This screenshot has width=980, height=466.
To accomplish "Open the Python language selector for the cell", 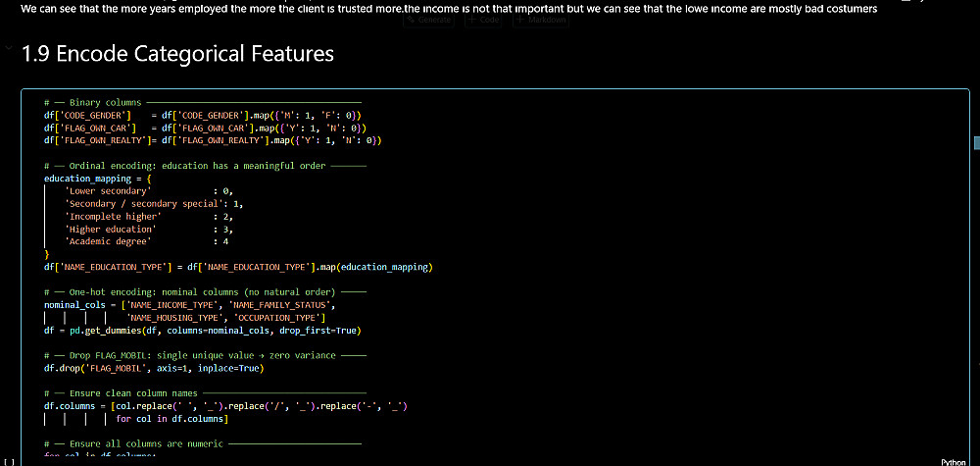I will pyautogui.click(x=954, y=461).
